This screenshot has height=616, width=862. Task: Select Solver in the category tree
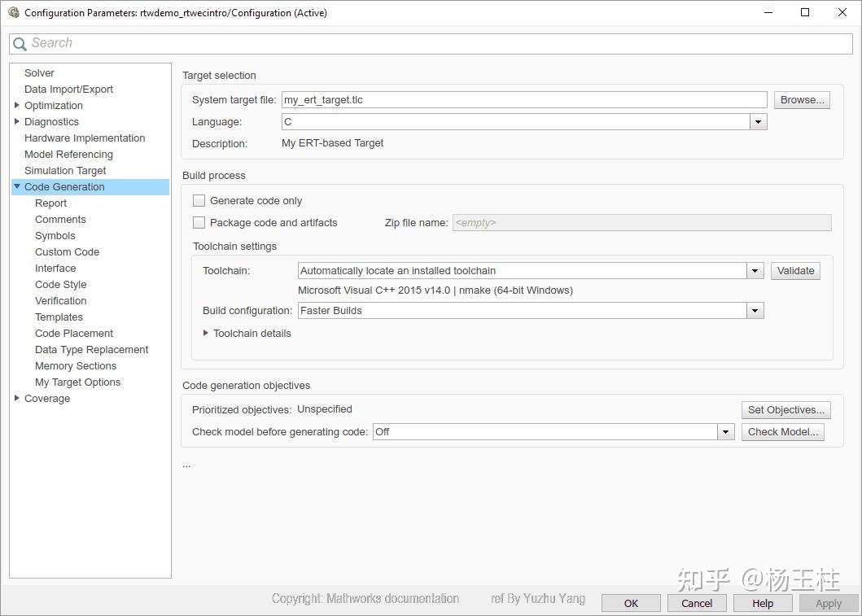coord(39,72)
